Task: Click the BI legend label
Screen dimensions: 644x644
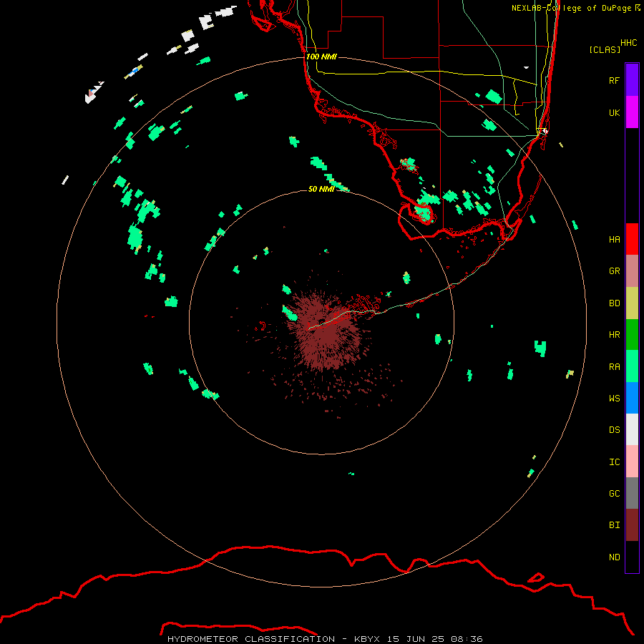Action: 614,525
